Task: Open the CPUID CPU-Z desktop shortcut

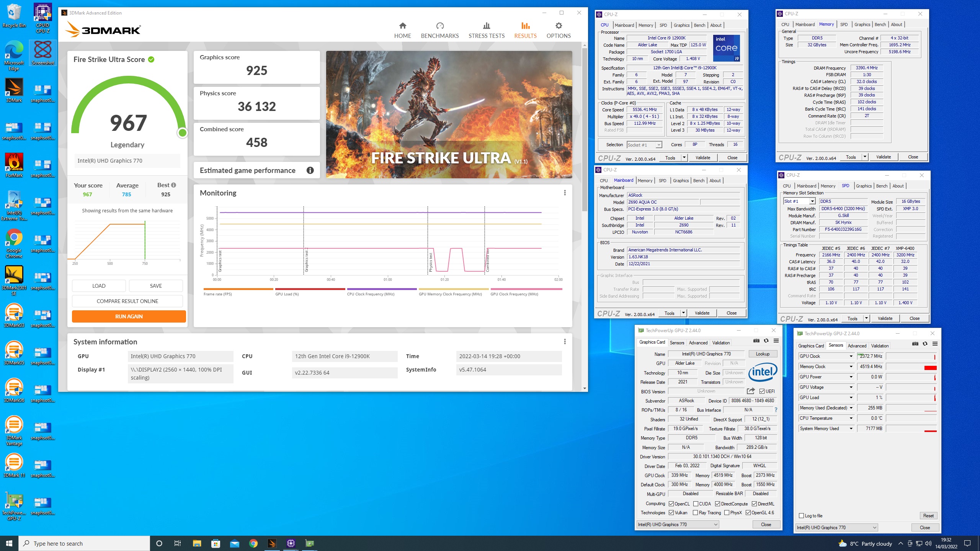Action: [42, 18]
